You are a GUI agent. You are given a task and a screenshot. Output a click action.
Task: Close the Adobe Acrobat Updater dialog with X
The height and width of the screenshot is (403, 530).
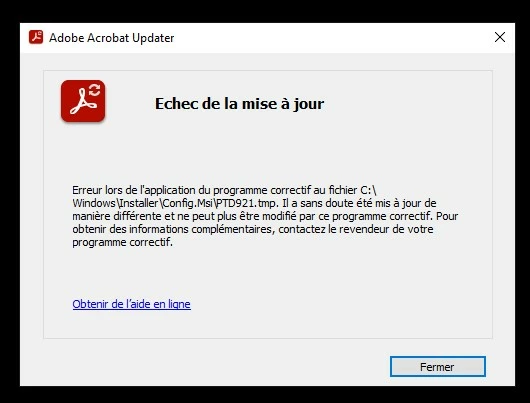500,37
